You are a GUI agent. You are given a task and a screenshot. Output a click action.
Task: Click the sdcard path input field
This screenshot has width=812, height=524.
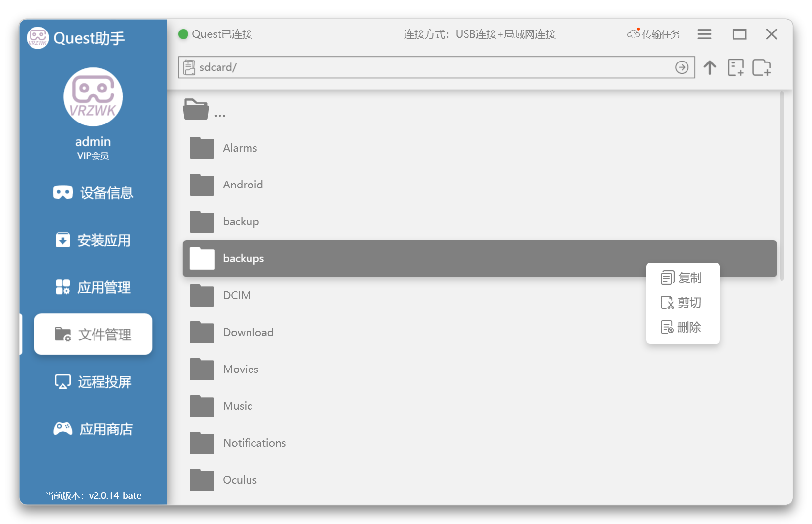(x=433, y=67)
